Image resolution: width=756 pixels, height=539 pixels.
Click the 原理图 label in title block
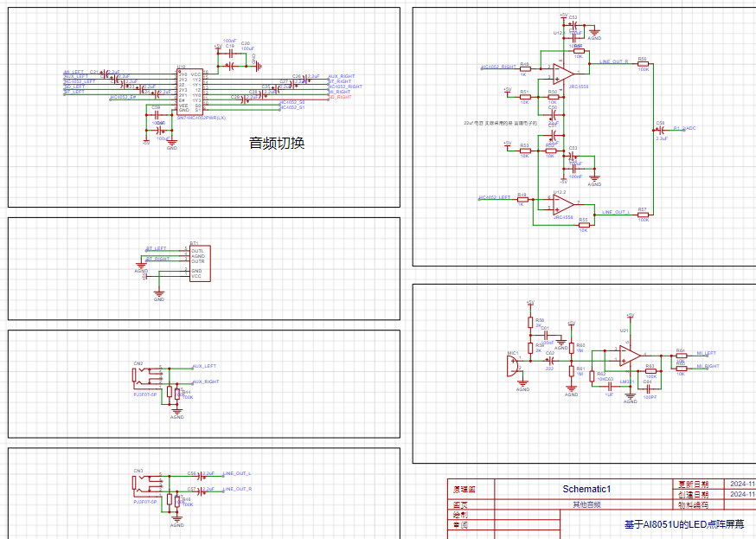[x=464, y=490]
